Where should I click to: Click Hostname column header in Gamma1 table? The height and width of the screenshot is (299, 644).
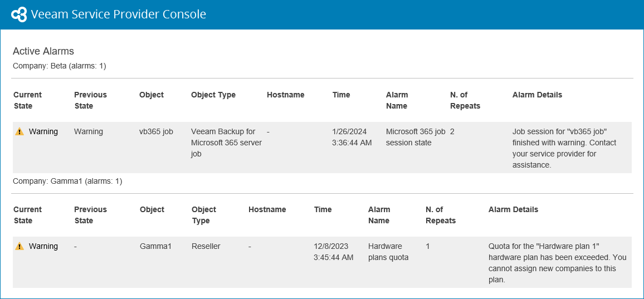(x=267, y=209)
